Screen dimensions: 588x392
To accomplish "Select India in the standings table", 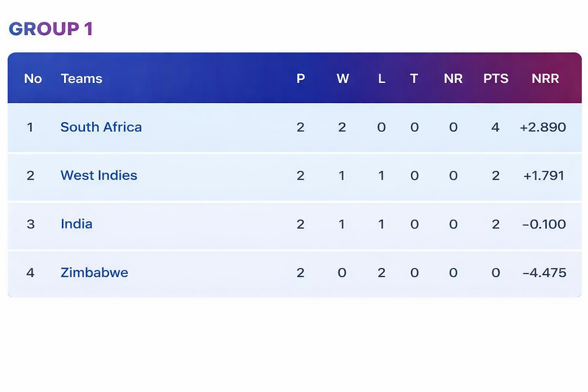I will [76, 224].
